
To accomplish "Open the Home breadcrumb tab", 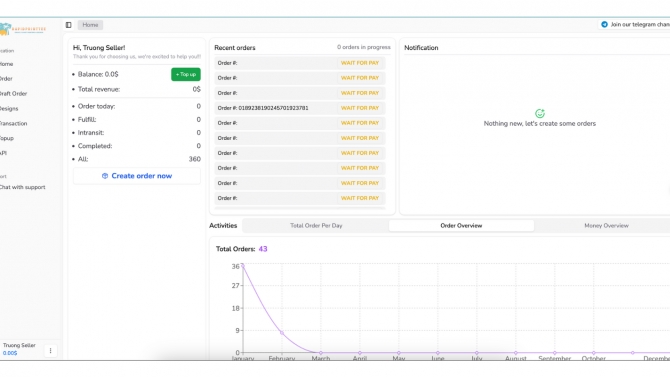I will (x=90, y=25).
